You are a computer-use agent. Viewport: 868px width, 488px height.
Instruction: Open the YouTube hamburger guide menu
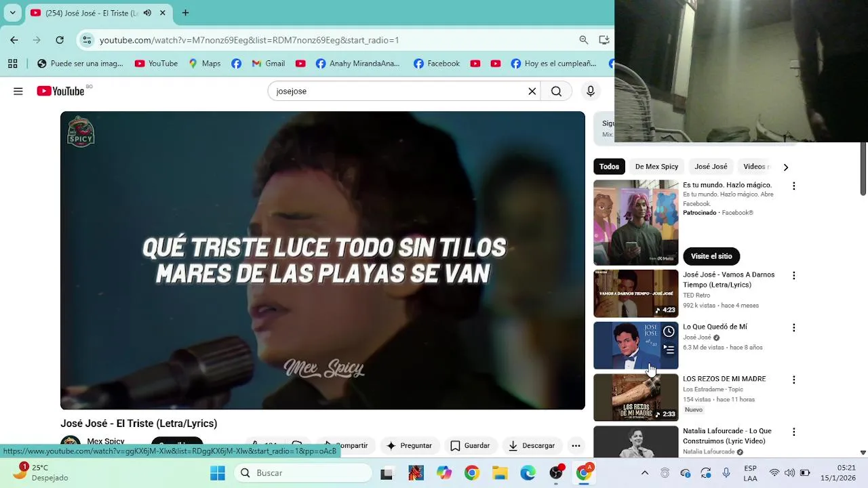pos(18,91)
